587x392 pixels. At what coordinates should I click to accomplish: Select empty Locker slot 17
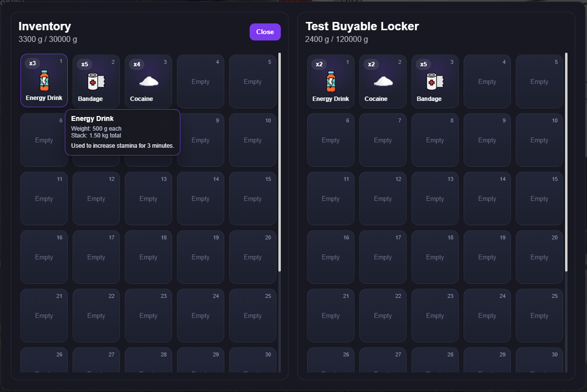point(383,257)
